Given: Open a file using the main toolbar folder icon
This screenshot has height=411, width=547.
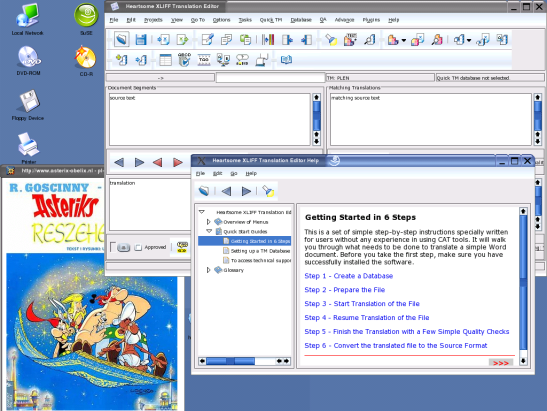Looking at the screenshot, I should (x=122, y=39).
